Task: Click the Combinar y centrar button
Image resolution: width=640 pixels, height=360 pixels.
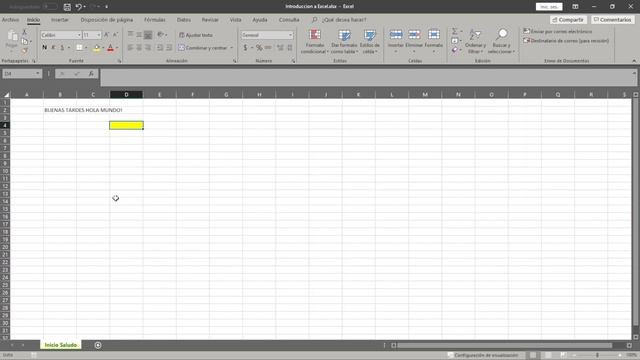Action: click(x=202, y=48)
